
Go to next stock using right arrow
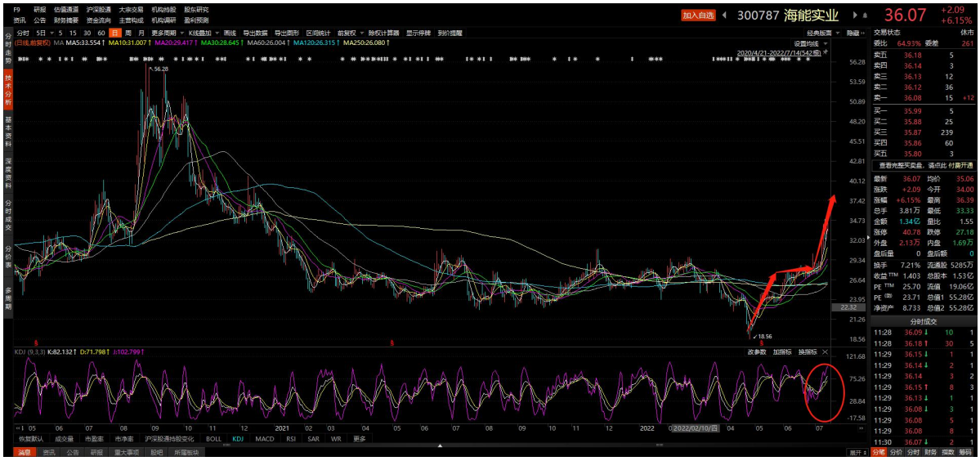click(855, 15)
